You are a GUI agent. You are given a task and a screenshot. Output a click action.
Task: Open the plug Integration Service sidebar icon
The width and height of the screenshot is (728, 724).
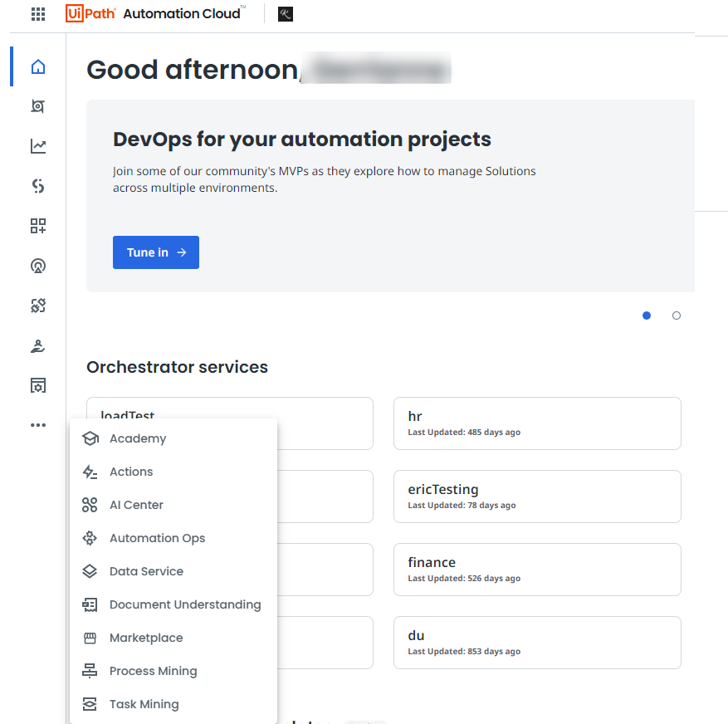point(38,306)
